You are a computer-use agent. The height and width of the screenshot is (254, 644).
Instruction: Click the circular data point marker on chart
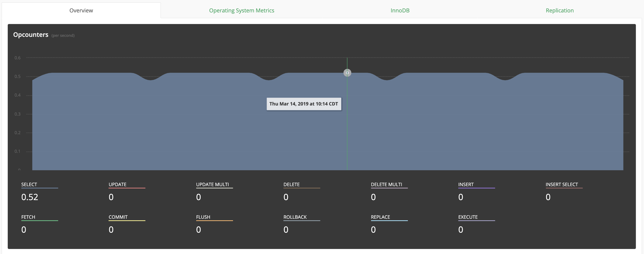[x=347, y=73]
